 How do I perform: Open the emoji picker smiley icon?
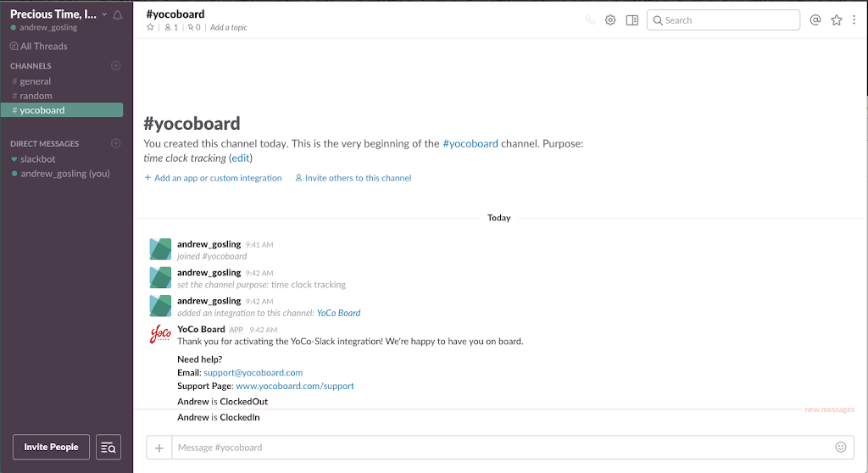pyautogui.click(x=841, y=447)
